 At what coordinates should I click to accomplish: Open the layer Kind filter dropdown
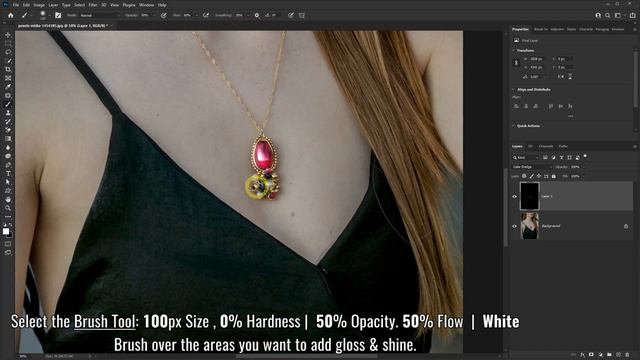526,158
